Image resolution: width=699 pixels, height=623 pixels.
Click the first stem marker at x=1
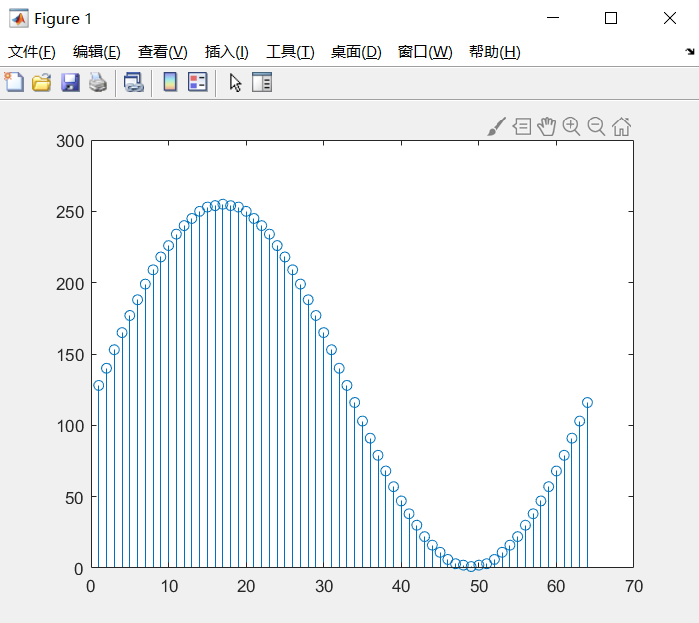(99, 385)
